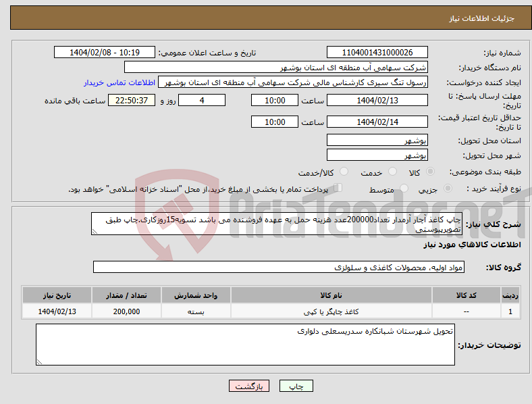The width and height of the screenshot is (532, 404).
Task: Click the buyer notes textarea
Action: (x=245, y=345)
